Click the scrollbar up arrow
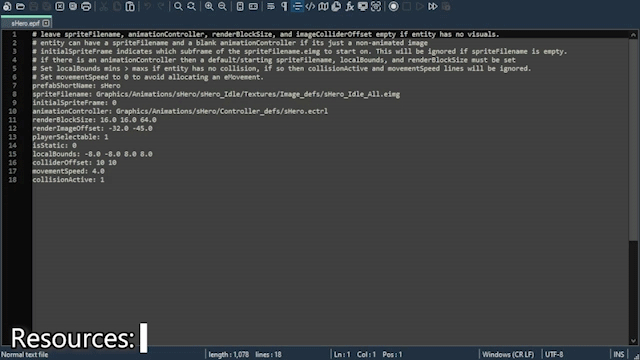Screen dimensions: 640x360 (633, 35)
